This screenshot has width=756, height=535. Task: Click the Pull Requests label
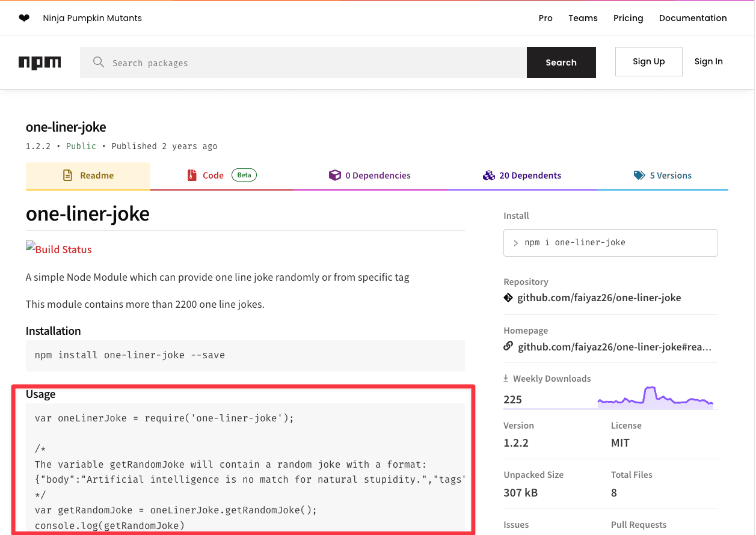click(639, 525)
